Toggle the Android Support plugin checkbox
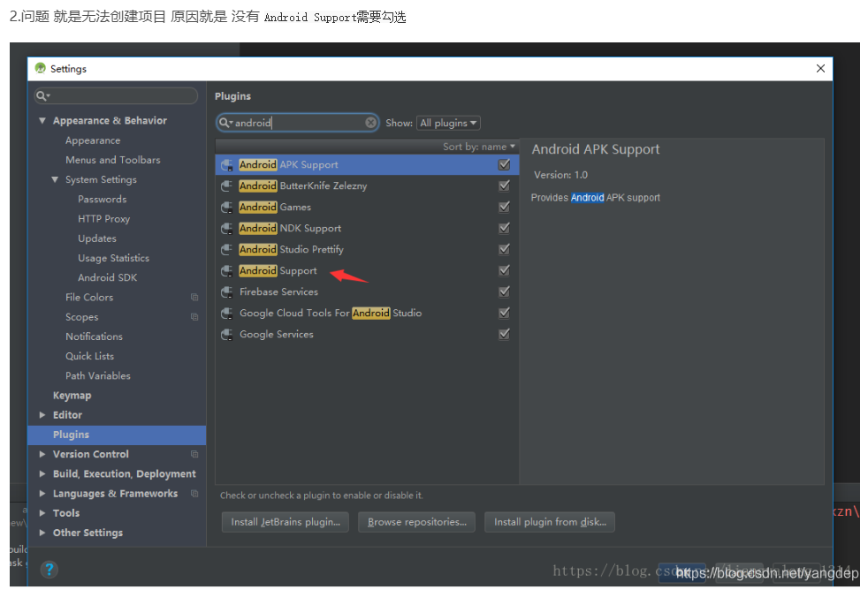Image resolution: width=868 pixels, height=590 pixels. pyautogui.click(x=505, y=270)
